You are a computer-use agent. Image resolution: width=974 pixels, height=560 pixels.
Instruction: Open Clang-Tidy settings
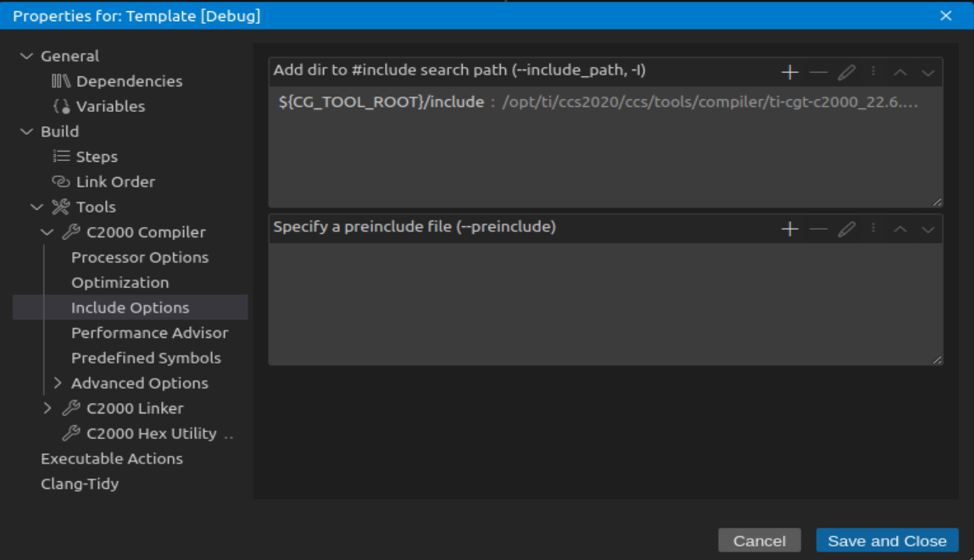(80, 484)
